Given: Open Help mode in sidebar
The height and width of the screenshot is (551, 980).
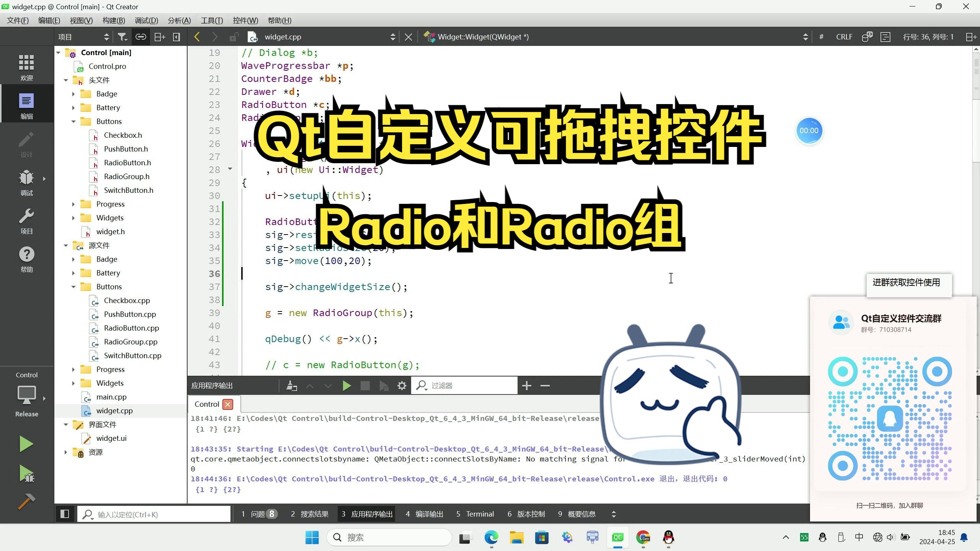Looking at the screenshot, I should [26, 259].
